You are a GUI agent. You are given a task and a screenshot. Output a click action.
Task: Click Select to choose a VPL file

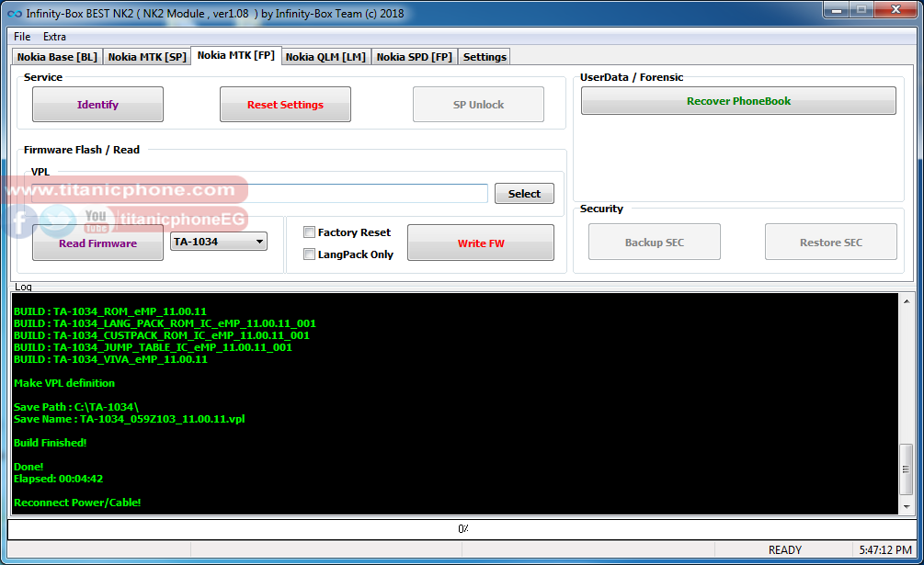tap(524, 194)
